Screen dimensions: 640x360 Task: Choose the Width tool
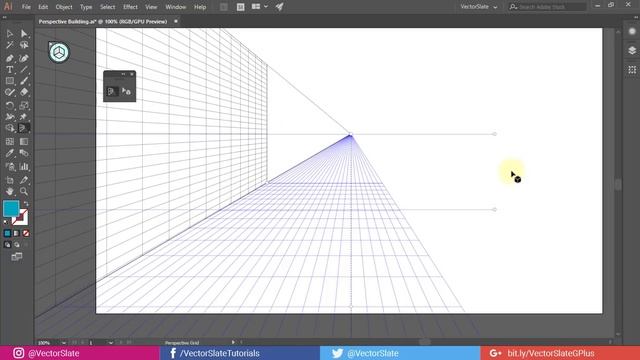coord(10,117)
